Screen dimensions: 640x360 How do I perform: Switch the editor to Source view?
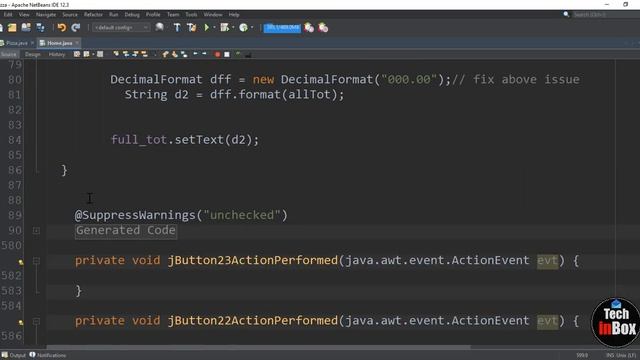click(x=9, y=54)
